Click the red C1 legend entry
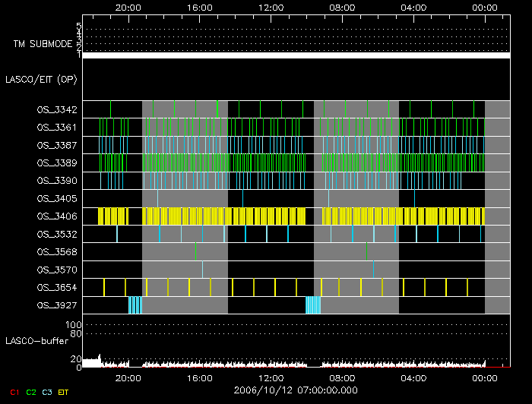Image resolution: width=532 pixels, height=404 pixels. [x=14, y=392]
